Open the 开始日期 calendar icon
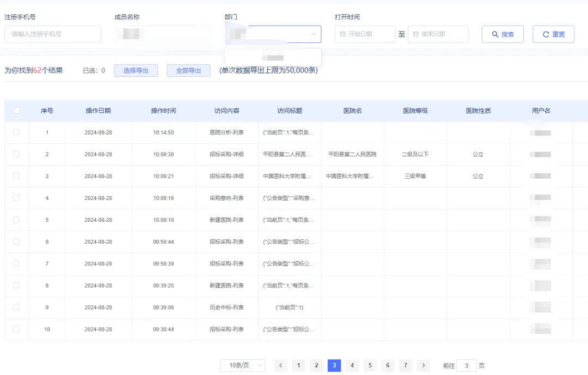The width and height of the screenshot is (588, 375). (x=342, y=34)
